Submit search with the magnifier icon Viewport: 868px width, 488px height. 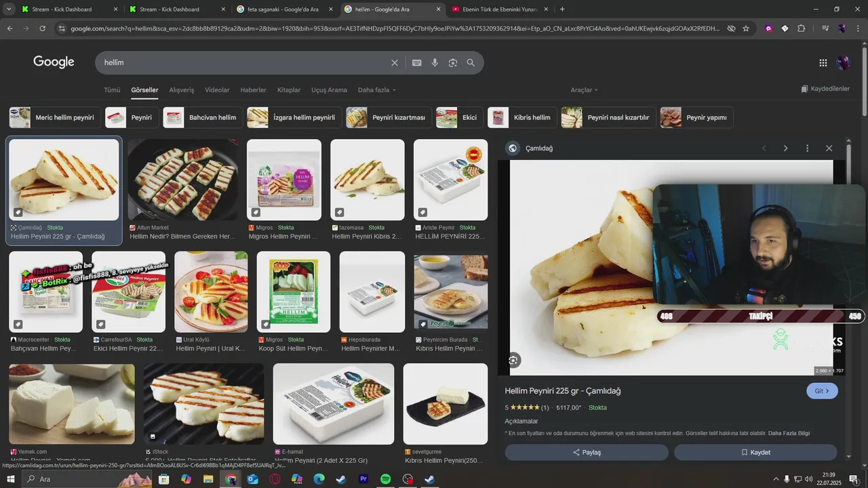tap(471, 62)
